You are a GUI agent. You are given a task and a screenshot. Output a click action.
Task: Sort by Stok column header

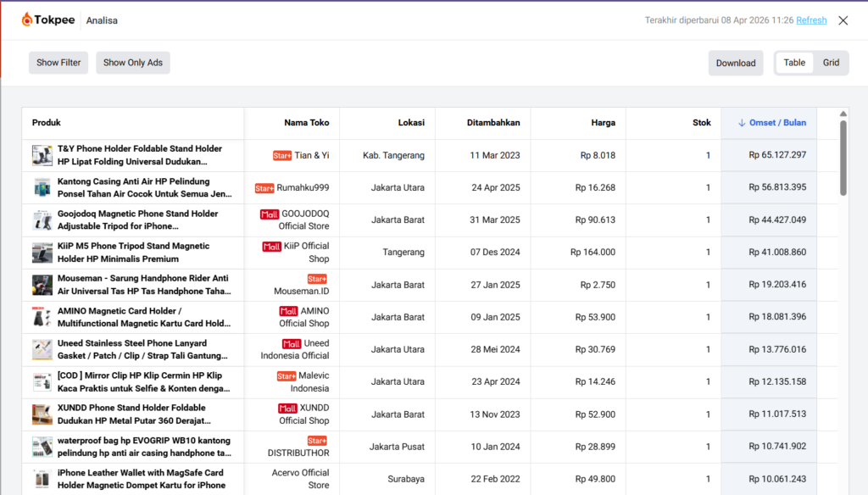pyautogui.click(x=701, y=123)
